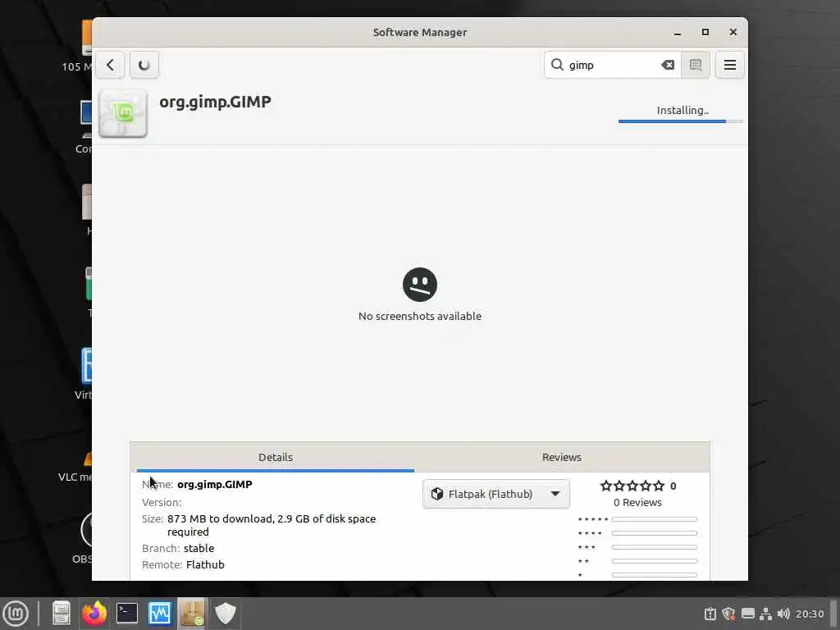This screenshot has height=630, width=840.
Task: Clear the gimp search text
Action: (x=668, y=65)
